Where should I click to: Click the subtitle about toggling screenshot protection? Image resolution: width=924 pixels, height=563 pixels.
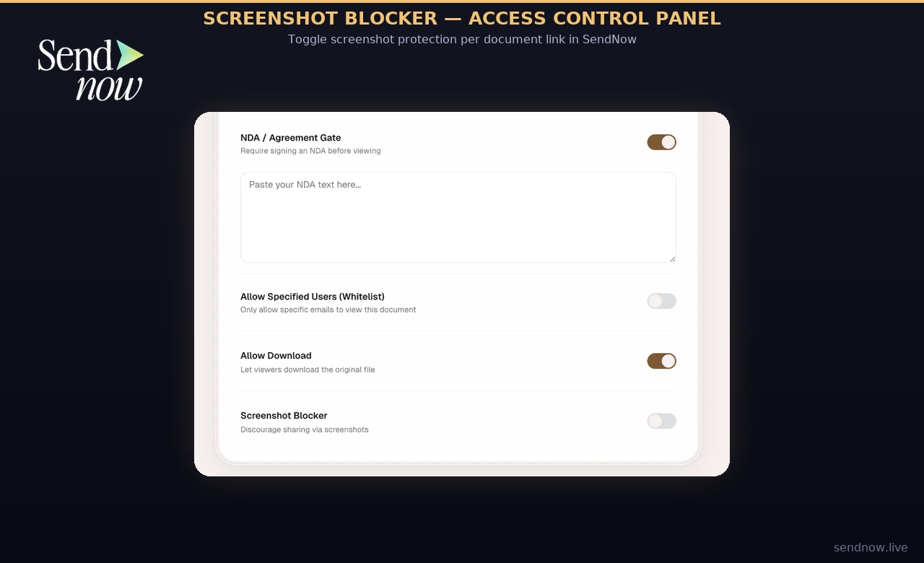(x=463, y=39)
